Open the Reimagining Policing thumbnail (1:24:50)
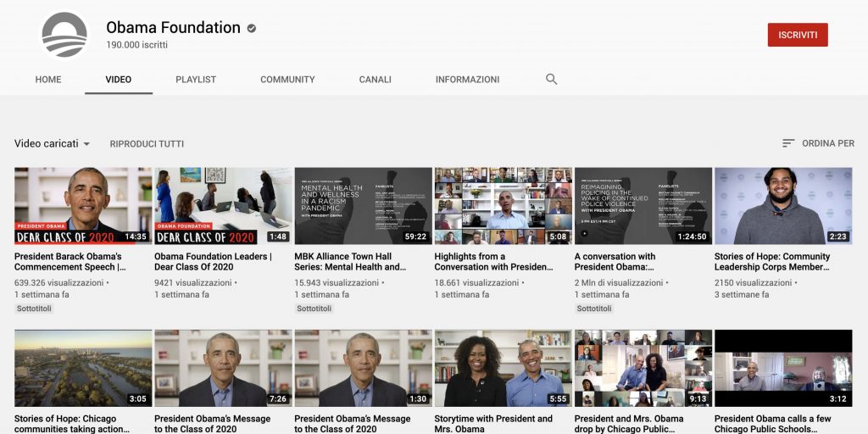 [643, 206]
